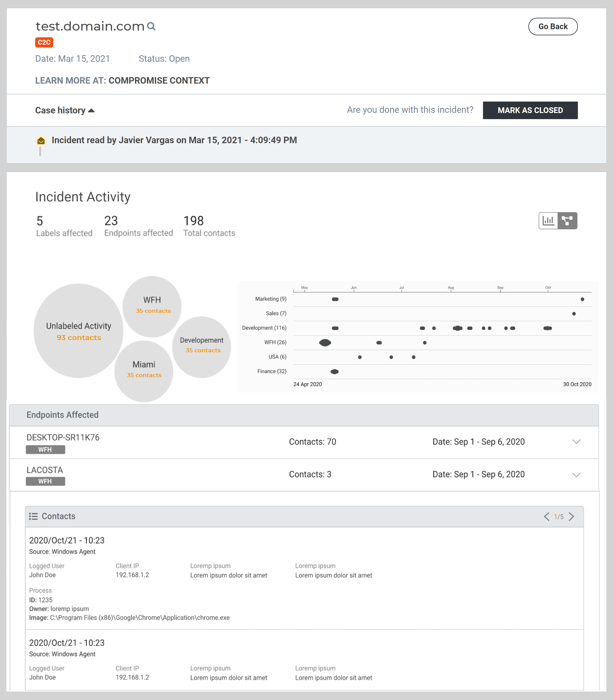Image resolution: width=614 pixels, height=700 pixels.
Task: Click the Go Back button
Action: tap(553, 26)
